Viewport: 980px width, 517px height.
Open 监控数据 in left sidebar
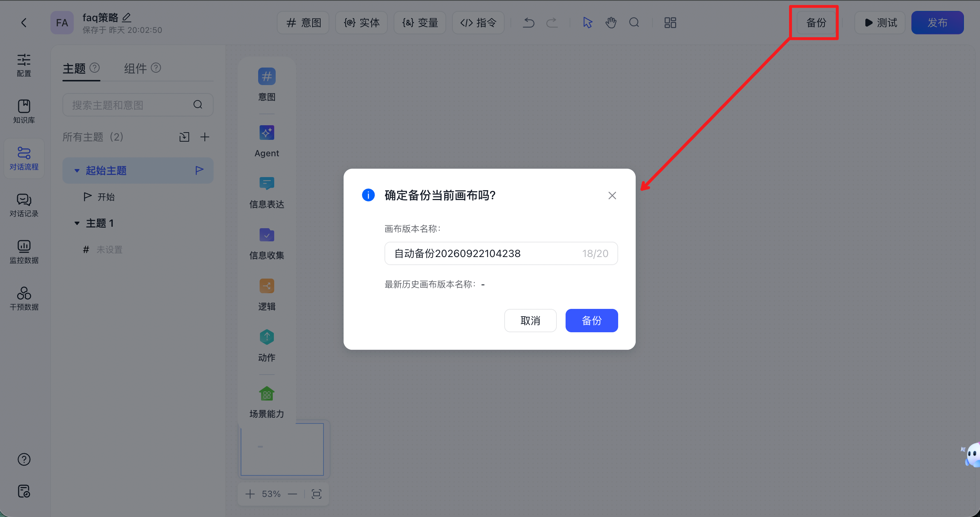point(24,252)
